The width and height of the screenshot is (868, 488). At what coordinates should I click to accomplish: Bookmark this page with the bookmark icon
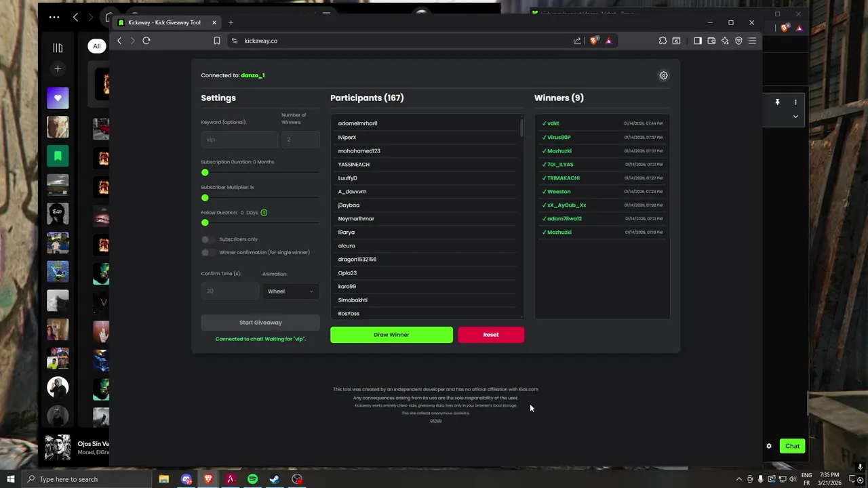coord(217,41)
